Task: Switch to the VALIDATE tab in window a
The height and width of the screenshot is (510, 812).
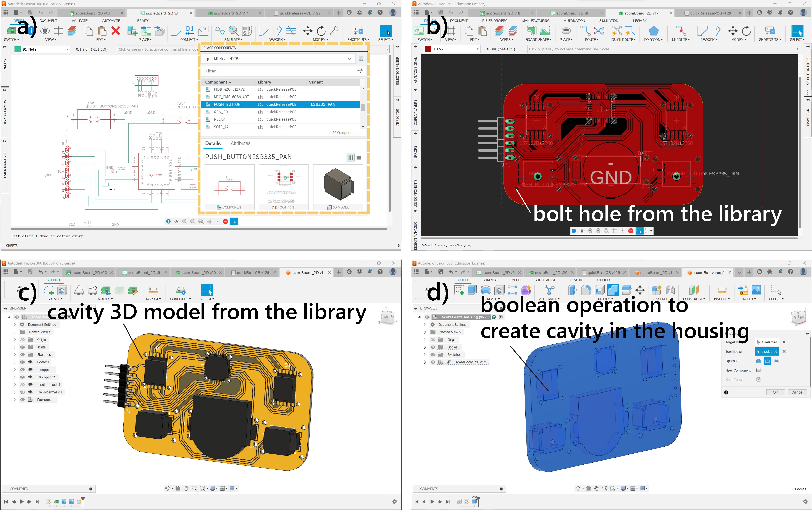Action: coord(80,21)
